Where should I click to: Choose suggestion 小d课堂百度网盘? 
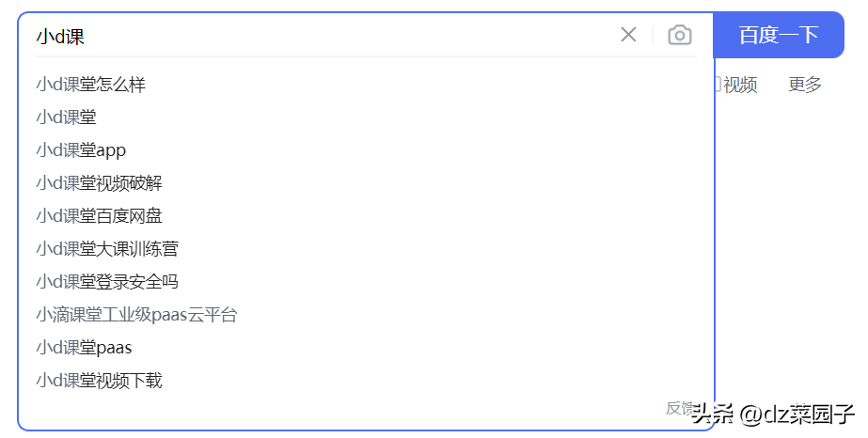coord(100,216)
